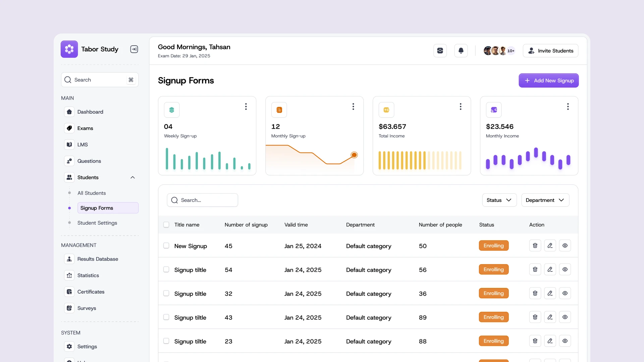The height and width of the screenshot is (362, 644).
Task: Click Invite Students button
Action: (550, 51)
